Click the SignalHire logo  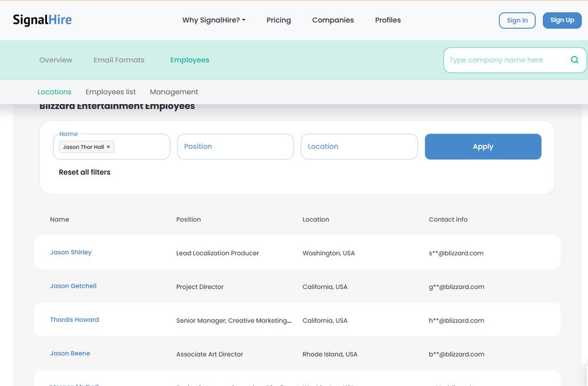[x=42, y=20]
